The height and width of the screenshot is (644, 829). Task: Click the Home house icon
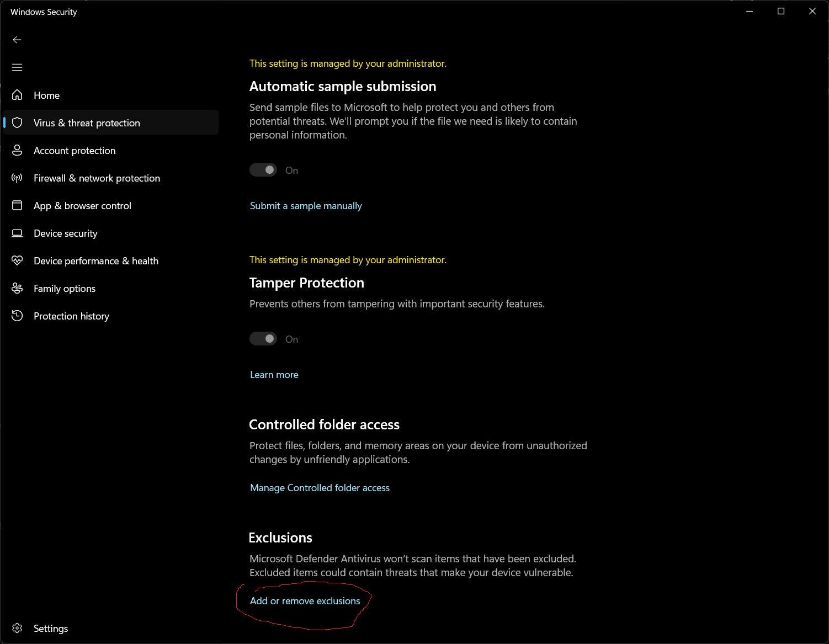(x=17, y=95)
